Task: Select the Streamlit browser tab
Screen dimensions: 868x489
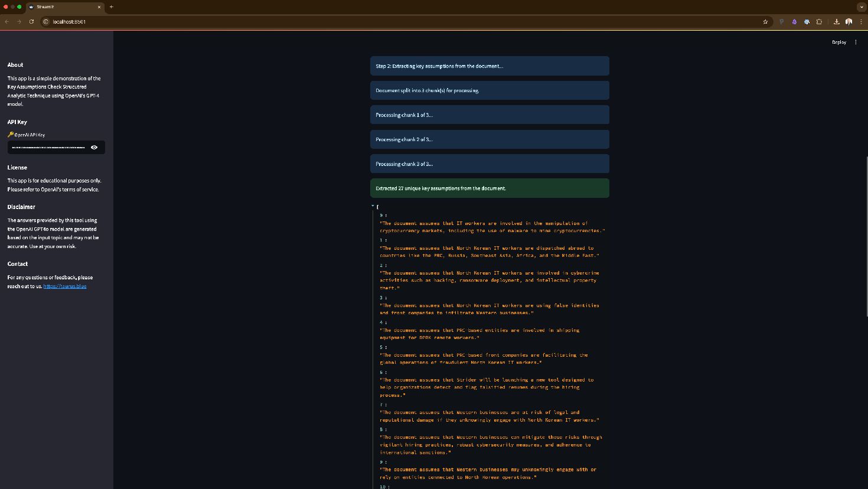Action: 65,7
